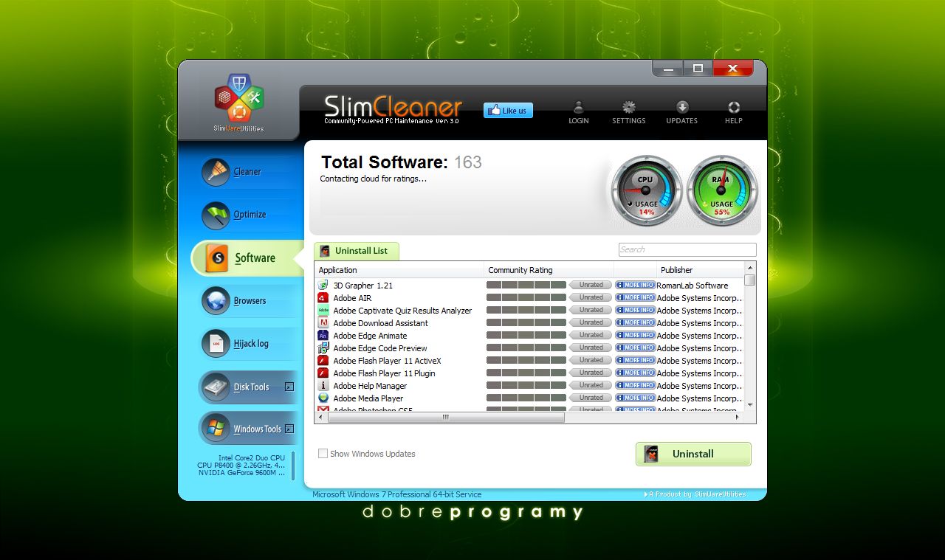Minimize the SlimCleaner window
The height and width of the screenshot is (560, 945).
pos(669,69)
